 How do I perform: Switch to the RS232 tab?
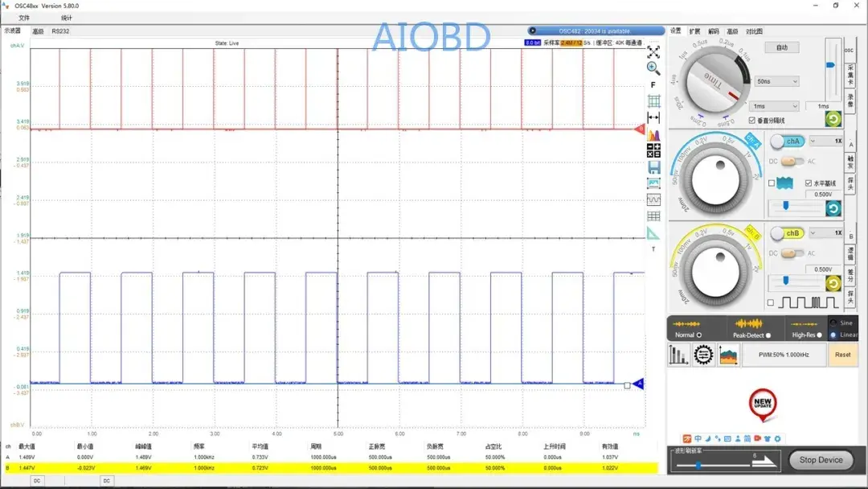tap(60, 31)
